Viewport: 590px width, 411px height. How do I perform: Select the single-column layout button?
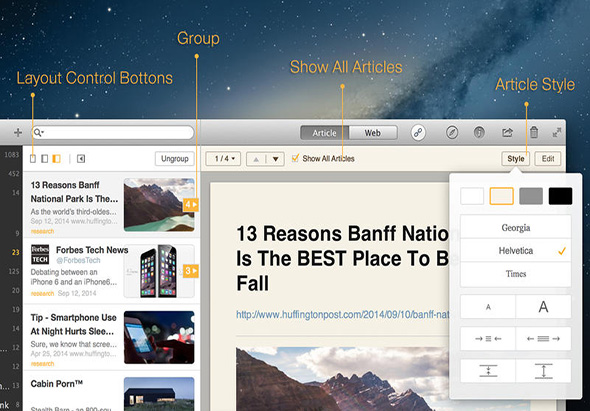pyautogui.click(x=33, y=159)
